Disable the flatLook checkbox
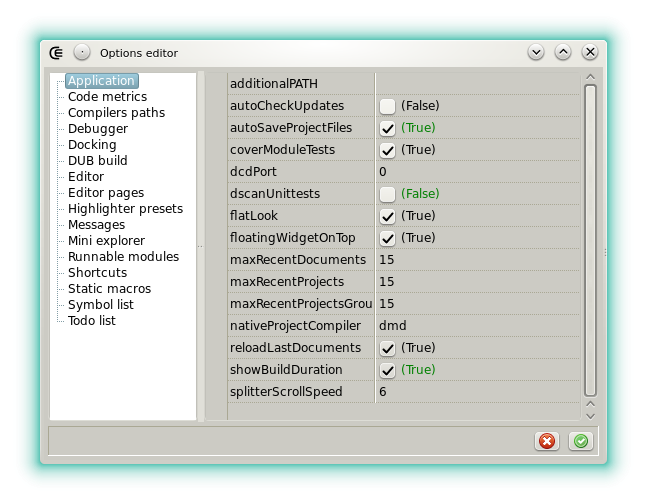Image resolution: width=647 pixels, height=504 pixels. [x=387, y=216]
